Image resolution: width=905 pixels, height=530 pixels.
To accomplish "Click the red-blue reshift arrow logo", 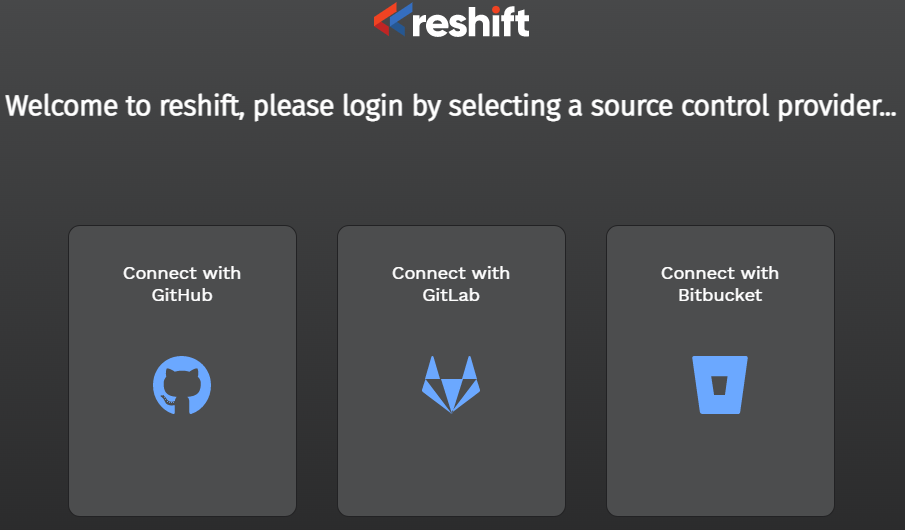I will point(391,19).
